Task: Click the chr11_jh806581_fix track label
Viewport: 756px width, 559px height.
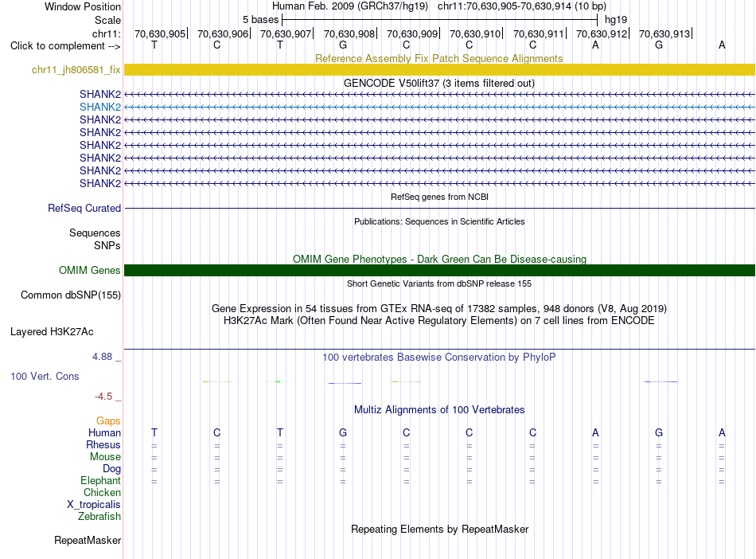Action: (x=76, y=69)
